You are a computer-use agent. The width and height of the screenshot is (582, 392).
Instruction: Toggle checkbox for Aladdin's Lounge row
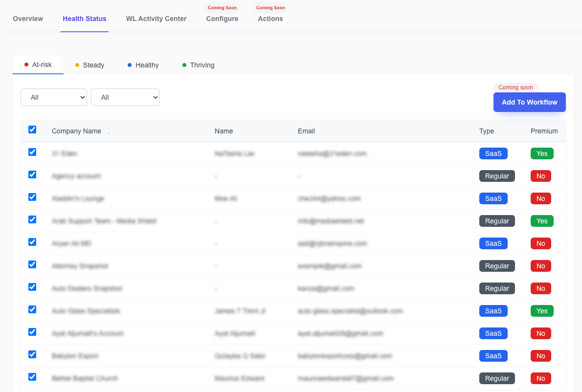32,197
